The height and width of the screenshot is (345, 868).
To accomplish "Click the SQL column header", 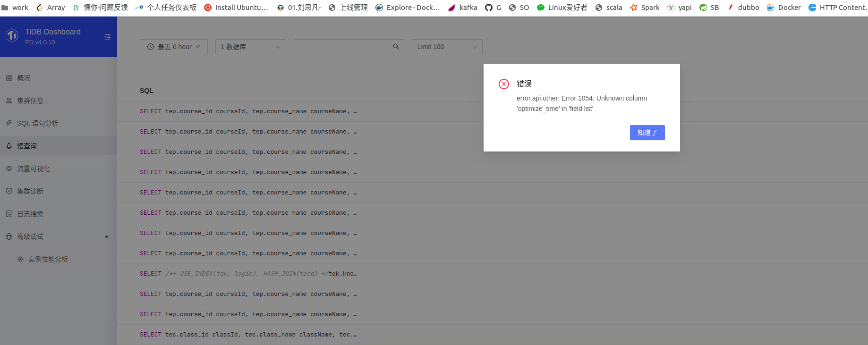I will tap(146, 91).
